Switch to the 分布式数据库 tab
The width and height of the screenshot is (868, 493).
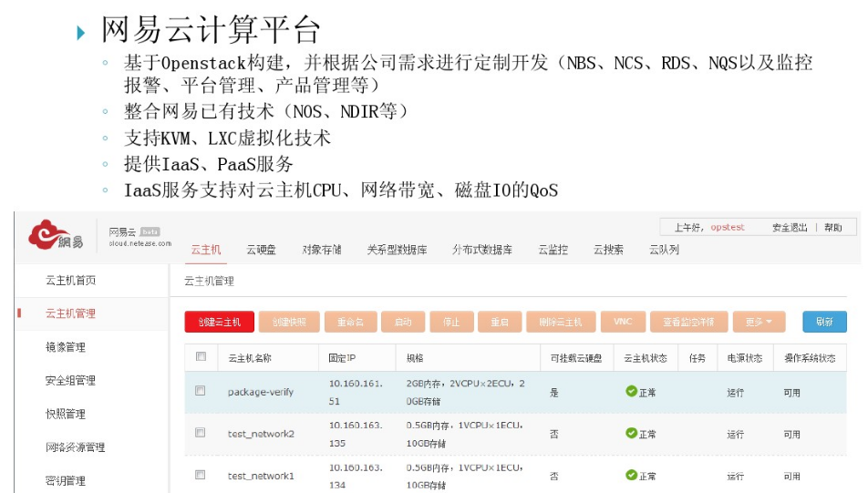[482, 250]
